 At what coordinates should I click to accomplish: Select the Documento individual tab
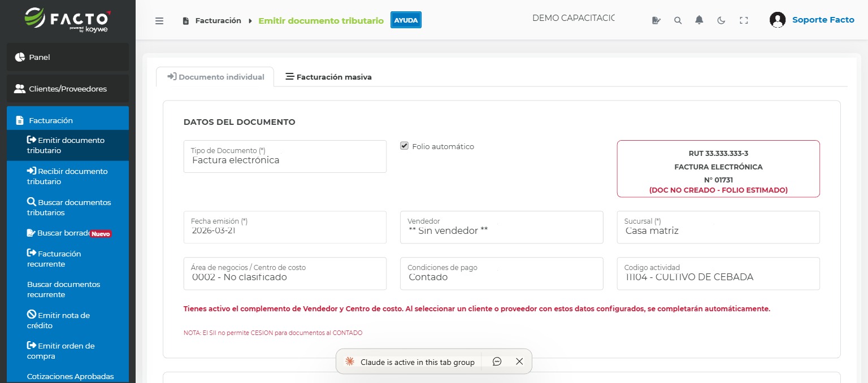pyautogui.click(x=215, y=77)
